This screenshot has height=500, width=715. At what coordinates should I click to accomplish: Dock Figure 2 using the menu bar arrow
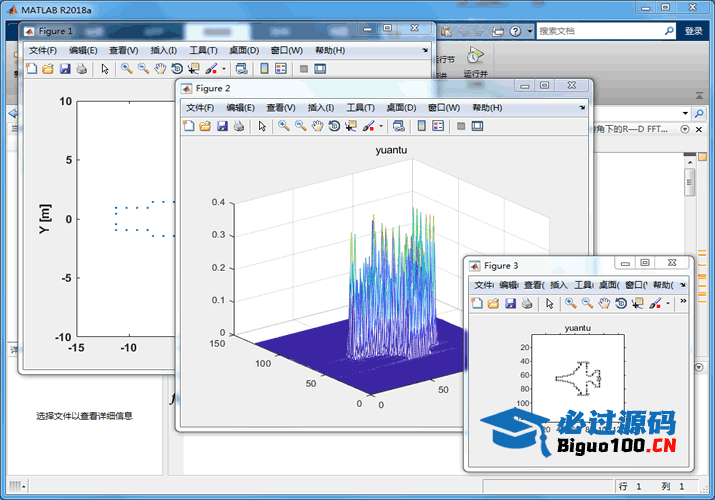tap(582, 108)
